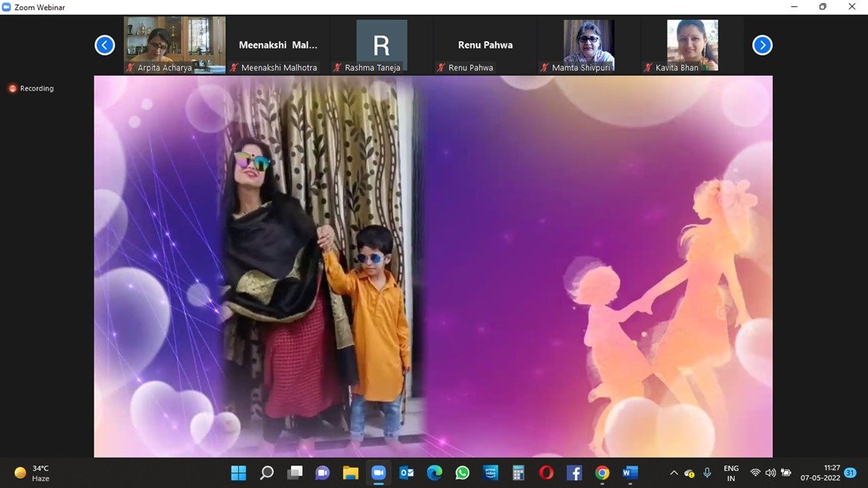The image size is (868, 488).
Task: Open Prime Video from taskbar
Action: pos(490,473)
